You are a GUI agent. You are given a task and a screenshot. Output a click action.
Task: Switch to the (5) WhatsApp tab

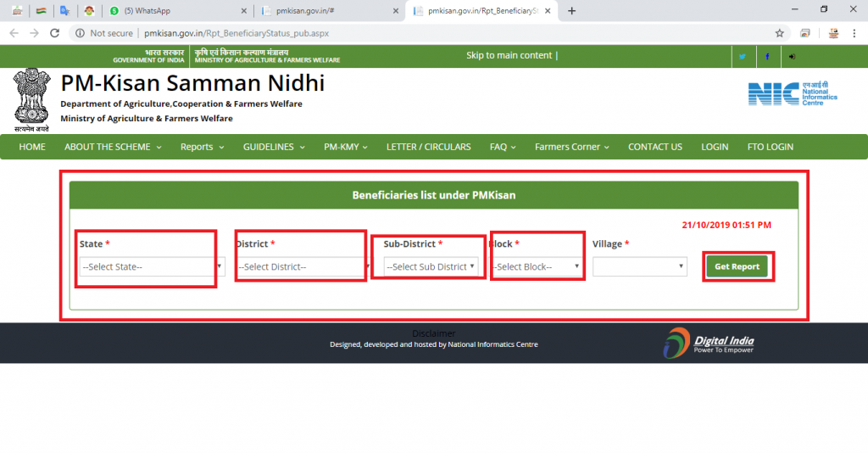[x=178, y=10]
